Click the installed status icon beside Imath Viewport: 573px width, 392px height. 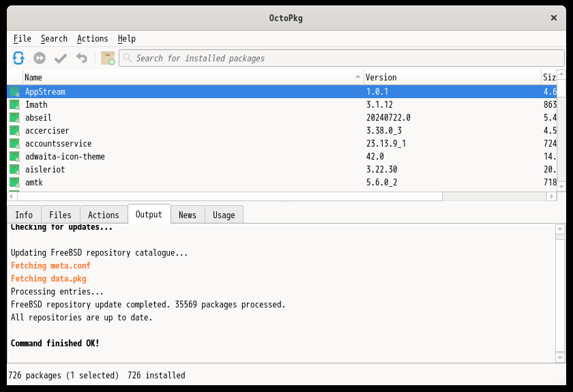click(14, 105)
